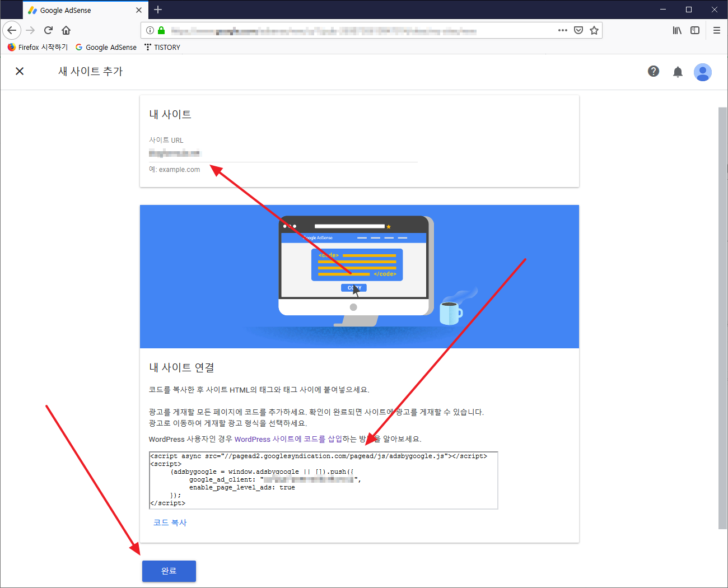
Task: Reload the current page
Action: (x=48, y=30)
